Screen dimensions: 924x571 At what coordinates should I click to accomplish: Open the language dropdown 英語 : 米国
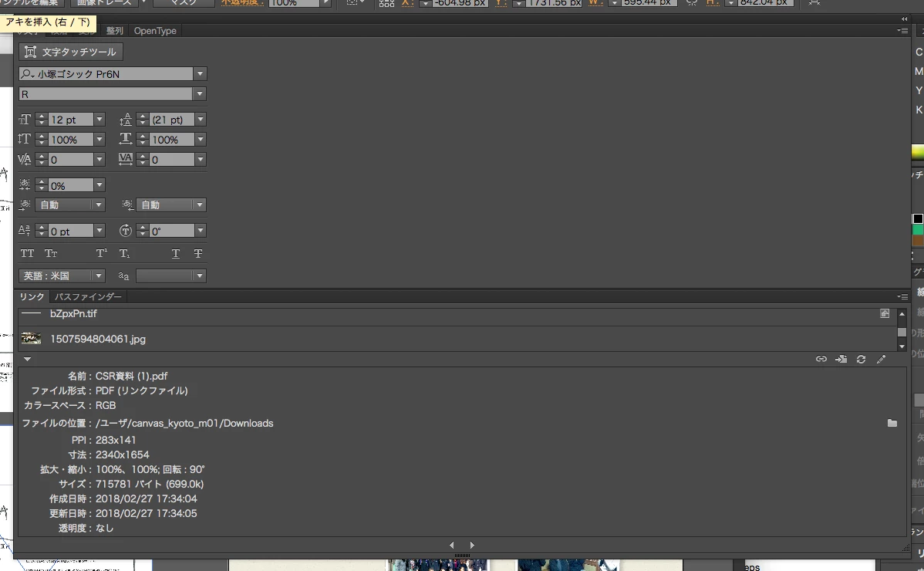pyautogui.click(x=62, y=275)
